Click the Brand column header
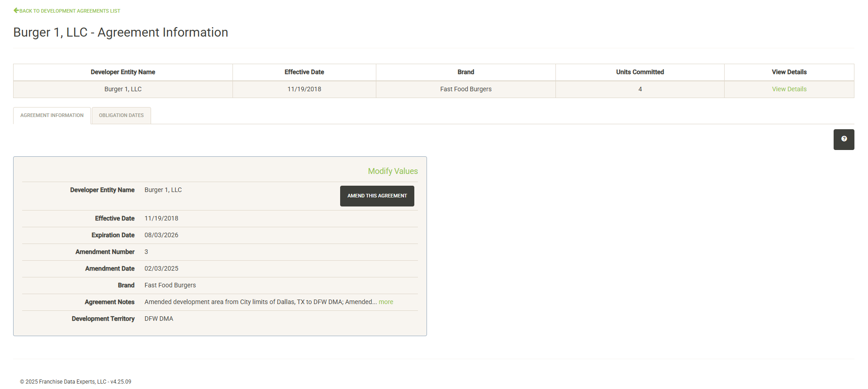868x389 pixels. 465,72
